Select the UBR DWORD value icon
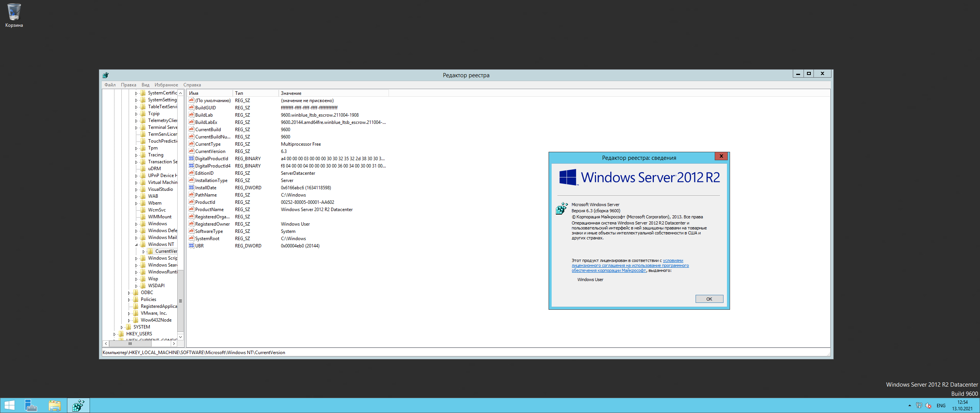This screenshot has height=413, width=980. click(191, 246)
